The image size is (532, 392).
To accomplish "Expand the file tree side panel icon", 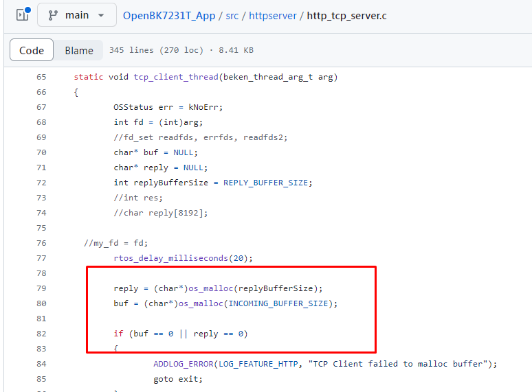I will coord(23,14).
